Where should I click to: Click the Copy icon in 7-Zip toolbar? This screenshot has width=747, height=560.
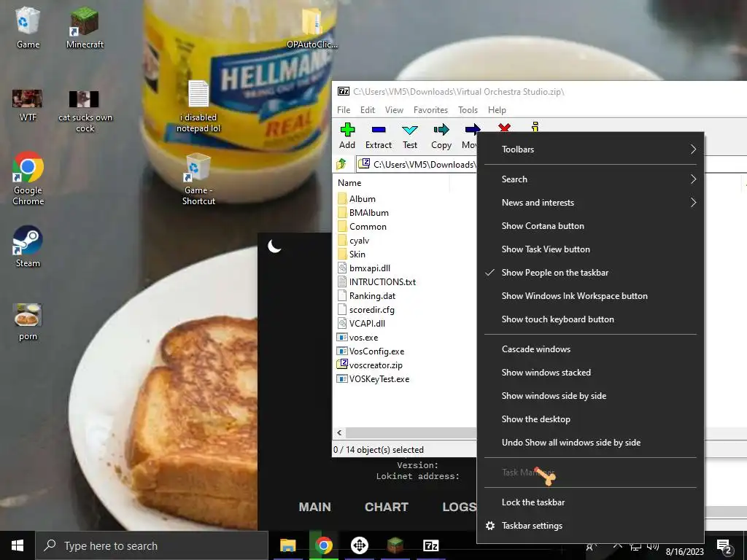[x=441, y=130]
